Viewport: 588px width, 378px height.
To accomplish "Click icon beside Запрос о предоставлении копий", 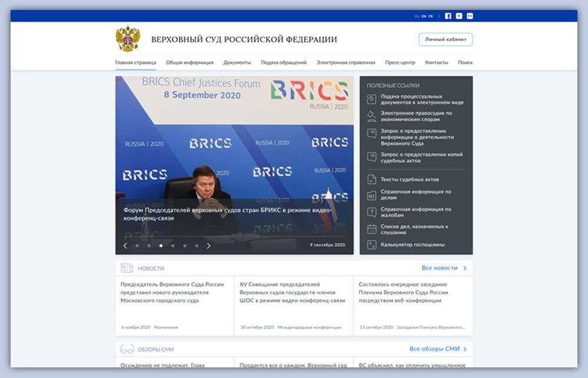I will click(371, 157).
